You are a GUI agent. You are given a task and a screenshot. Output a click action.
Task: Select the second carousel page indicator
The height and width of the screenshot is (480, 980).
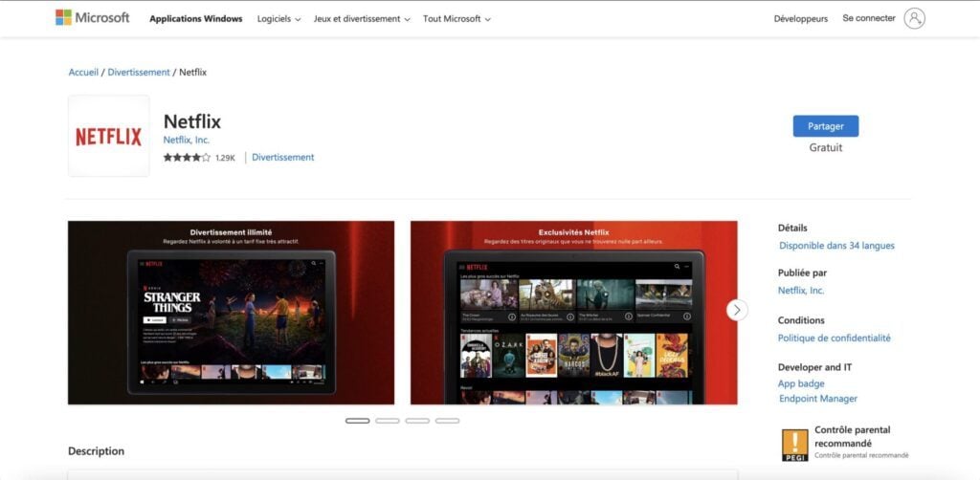pos(388,421)
